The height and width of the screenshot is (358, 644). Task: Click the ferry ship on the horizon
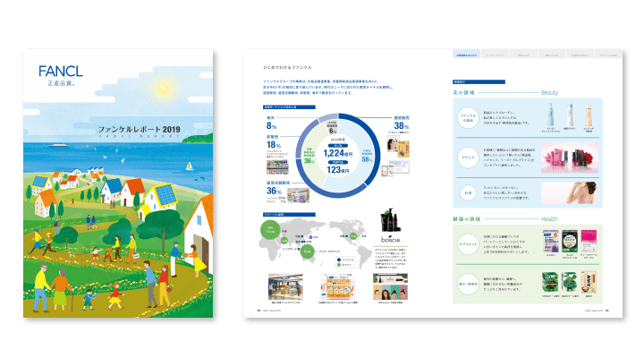pyautogui.click(x=58, y=145)
